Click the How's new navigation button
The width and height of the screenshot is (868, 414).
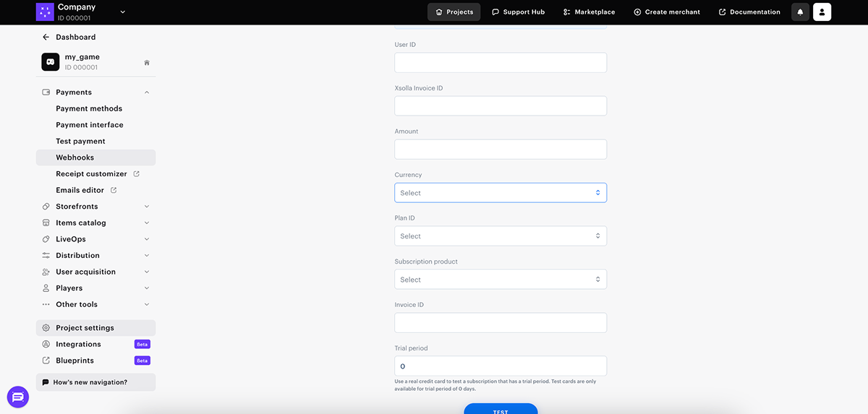[x=95, y=382]
